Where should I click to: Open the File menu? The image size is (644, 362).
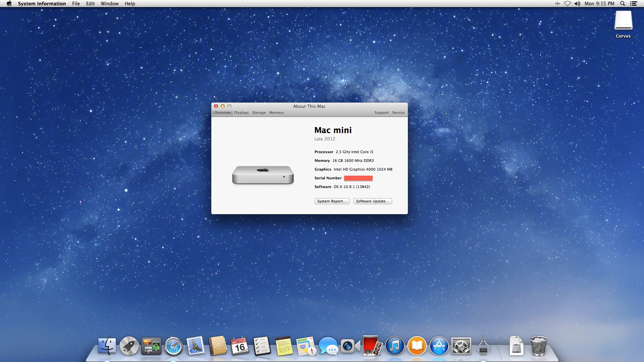click(x=76, y=4)
